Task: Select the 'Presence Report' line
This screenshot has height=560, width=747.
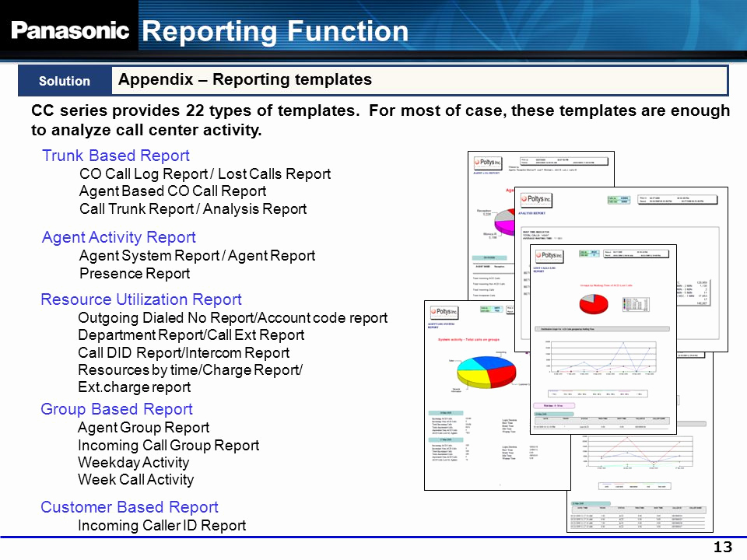Action: click(135, 274)
